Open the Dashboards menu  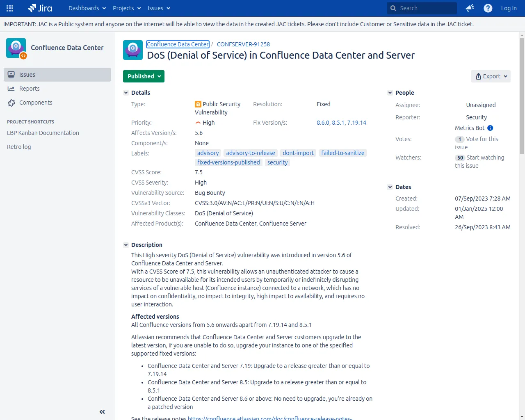(x=87, y=8)
